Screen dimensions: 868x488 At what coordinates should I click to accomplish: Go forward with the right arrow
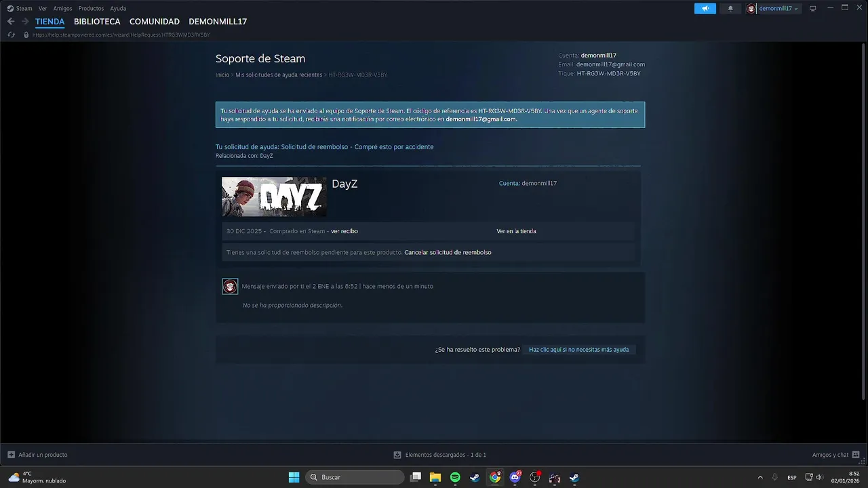tap(25, 22)
